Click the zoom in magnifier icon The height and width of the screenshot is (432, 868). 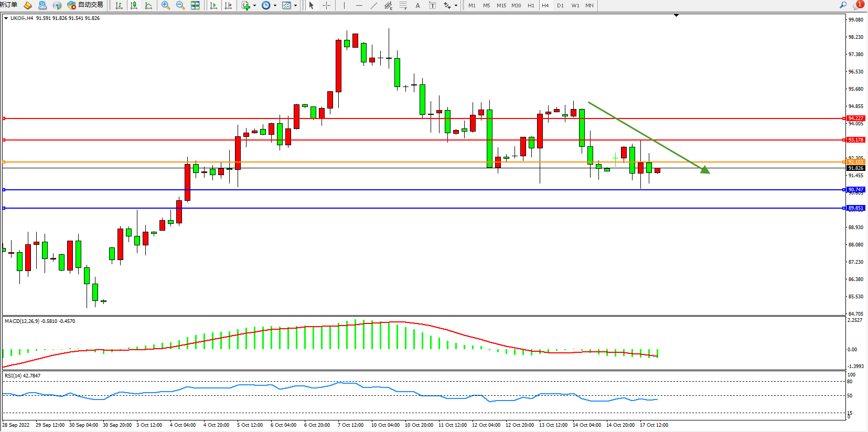166,5
